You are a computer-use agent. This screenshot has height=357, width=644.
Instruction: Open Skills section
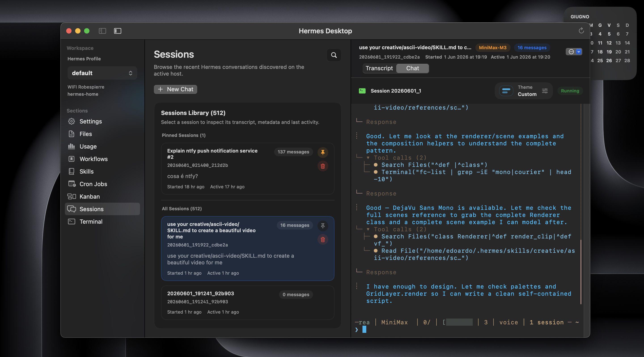point(102,172)
